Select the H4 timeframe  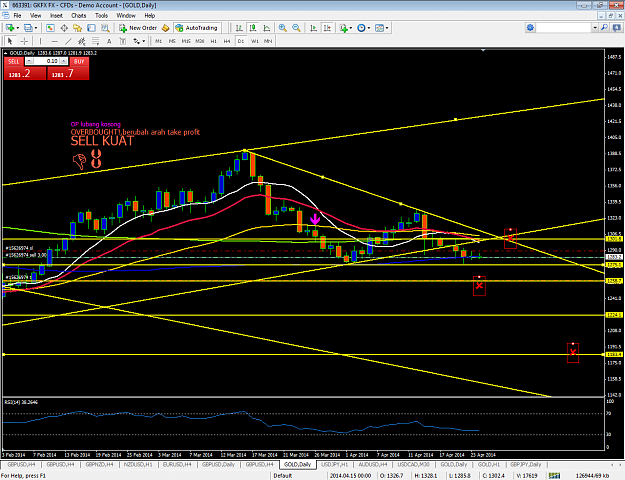pos(227,41)
